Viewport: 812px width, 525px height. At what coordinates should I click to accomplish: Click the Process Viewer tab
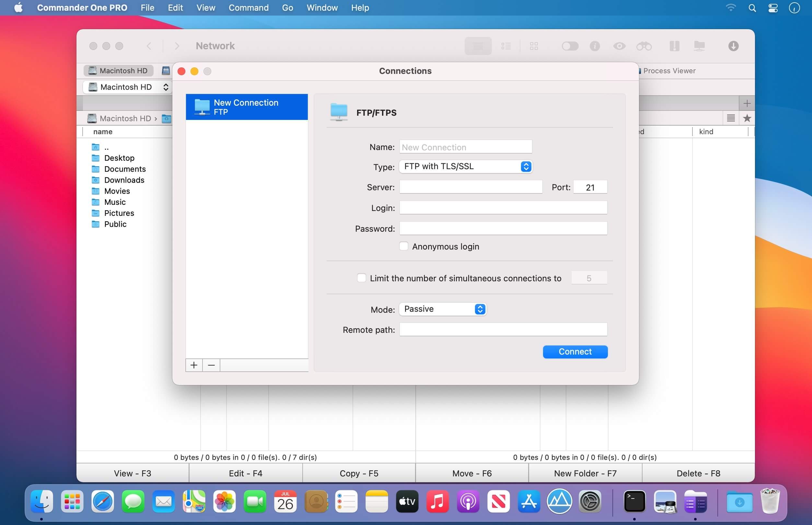point(669,71)
